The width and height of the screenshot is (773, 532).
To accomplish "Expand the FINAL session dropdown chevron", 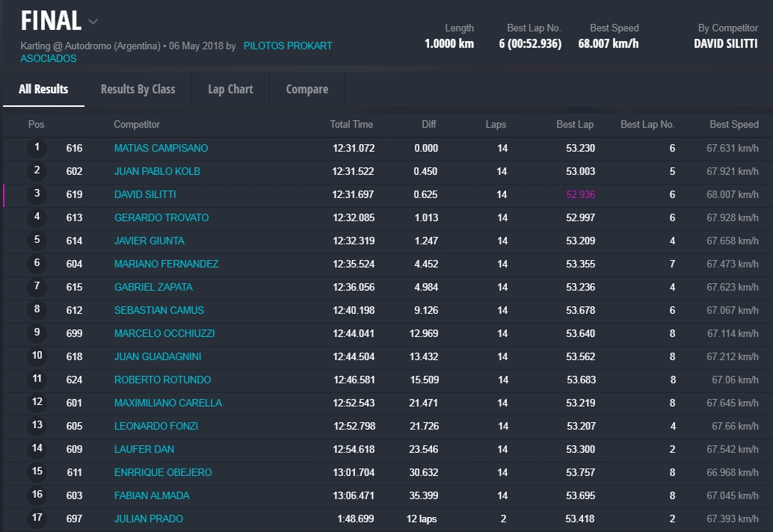I will click(x=93, y=22).
